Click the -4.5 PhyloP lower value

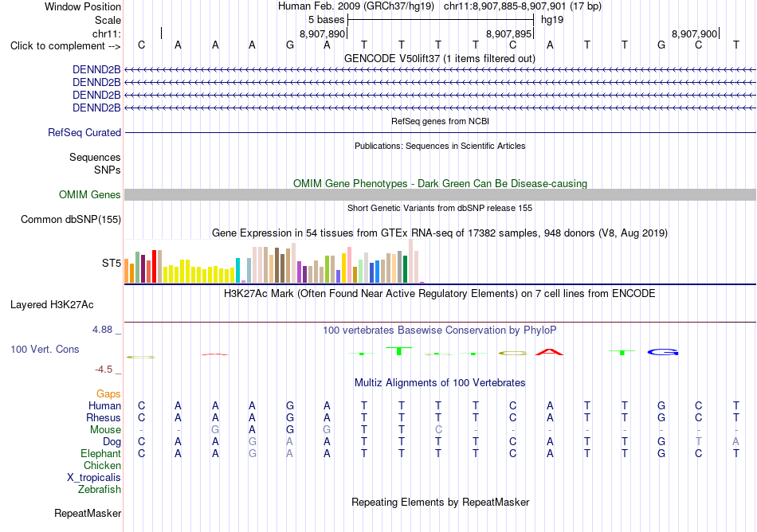[x=104, y=370]
